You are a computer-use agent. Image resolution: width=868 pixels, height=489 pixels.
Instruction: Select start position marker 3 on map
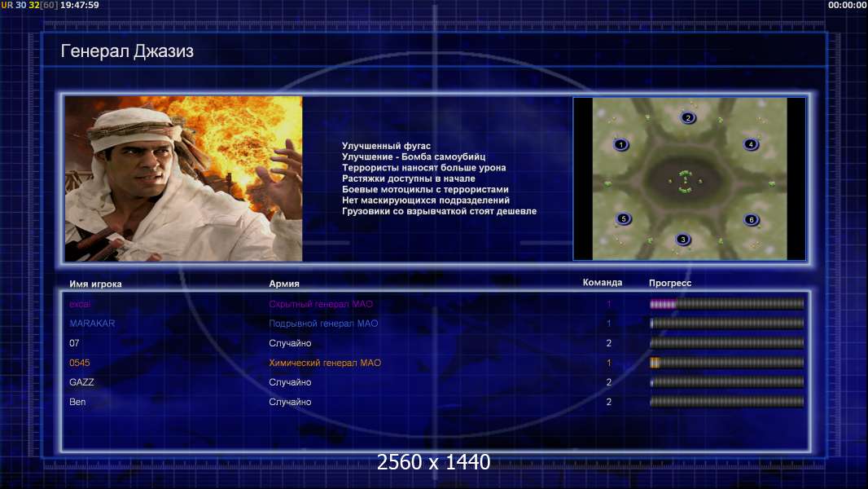click(683, 240)
